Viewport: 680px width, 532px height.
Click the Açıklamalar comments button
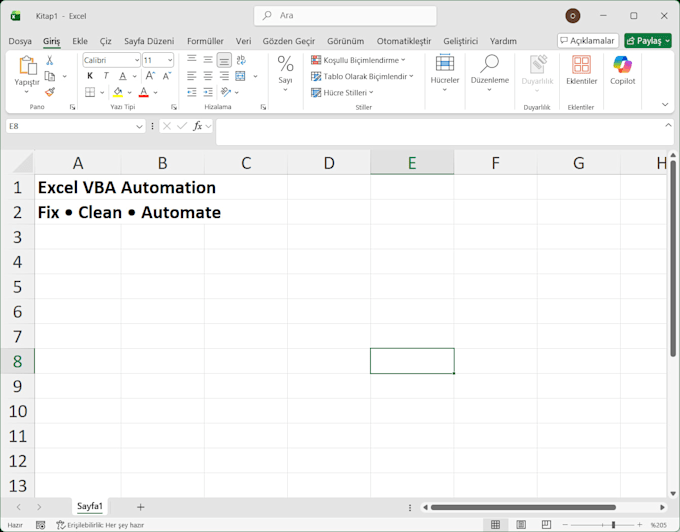(588, 41)
